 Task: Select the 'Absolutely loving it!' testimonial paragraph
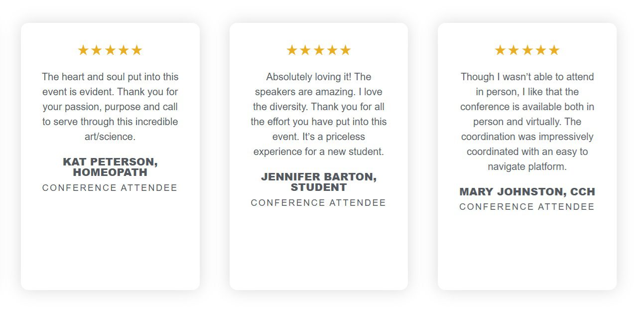[x=319, y=114]
